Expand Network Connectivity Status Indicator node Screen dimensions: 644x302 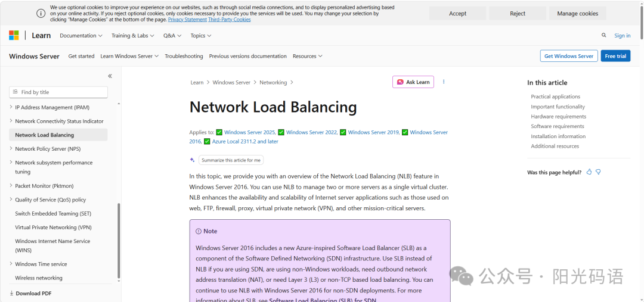[x=11, y=121]
